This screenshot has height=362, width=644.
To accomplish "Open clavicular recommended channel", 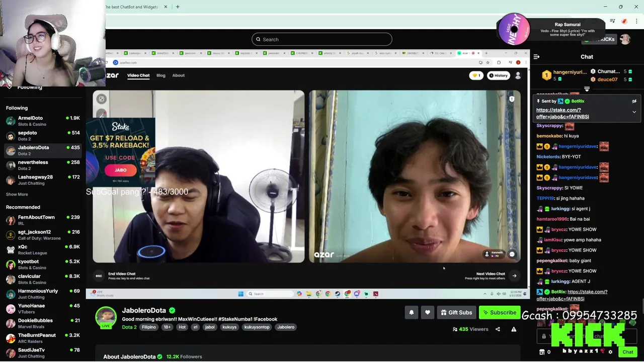I will (43, 279).
